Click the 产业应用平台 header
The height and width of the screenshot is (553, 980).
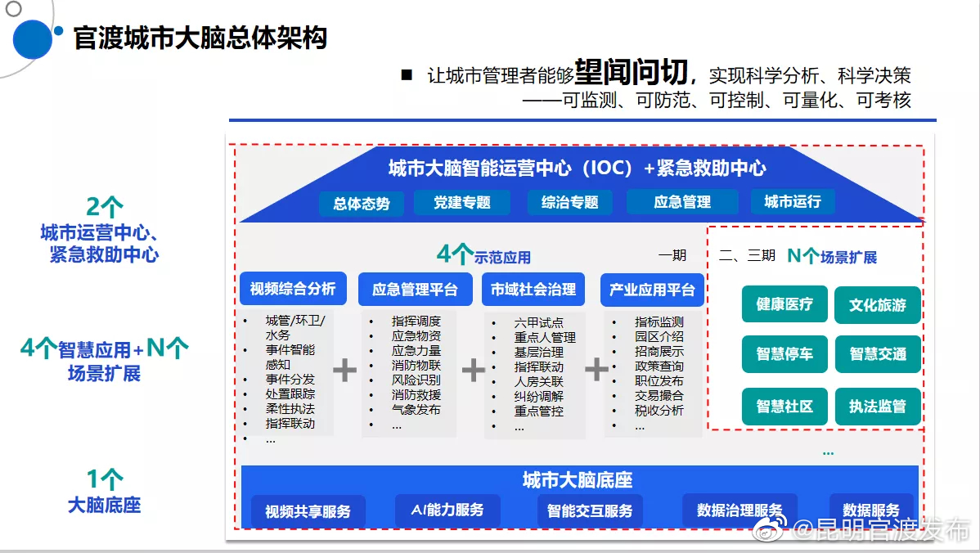click(x=652, y=288)
